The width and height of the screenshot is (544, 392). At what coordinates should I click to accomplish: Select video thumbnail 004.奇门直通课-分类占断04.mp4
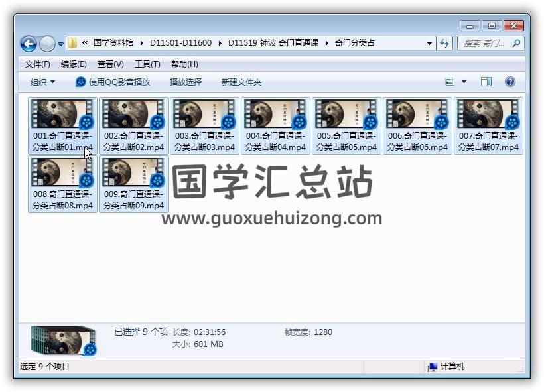tap(275, 114)
